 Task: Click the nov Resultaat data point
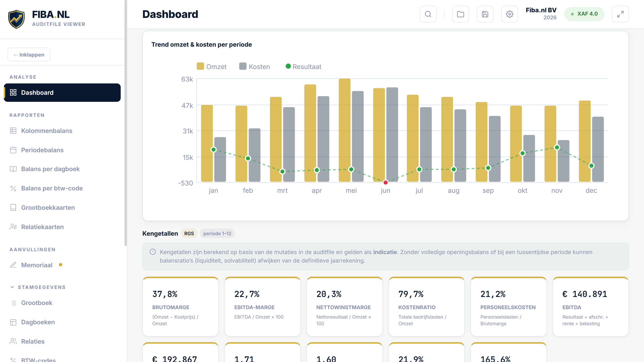557,147
